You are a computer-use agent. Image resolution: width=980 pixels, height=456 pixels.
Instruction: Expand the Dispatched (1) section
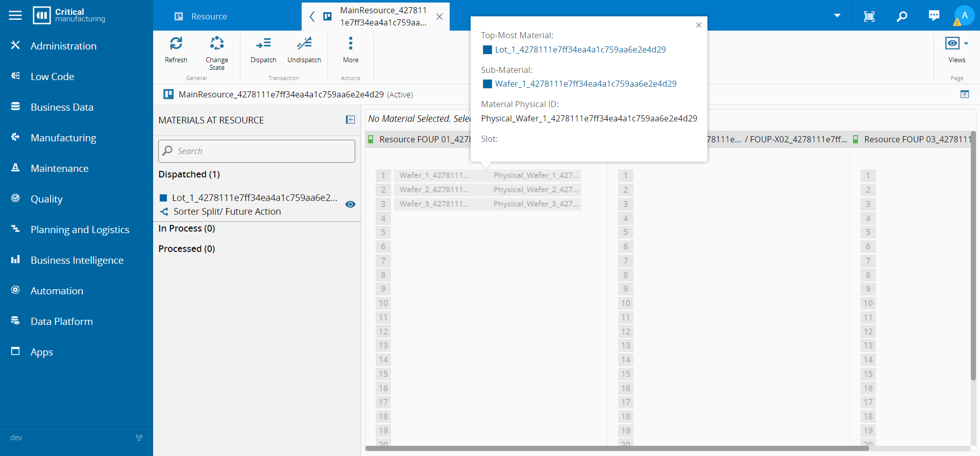point(189,174)
